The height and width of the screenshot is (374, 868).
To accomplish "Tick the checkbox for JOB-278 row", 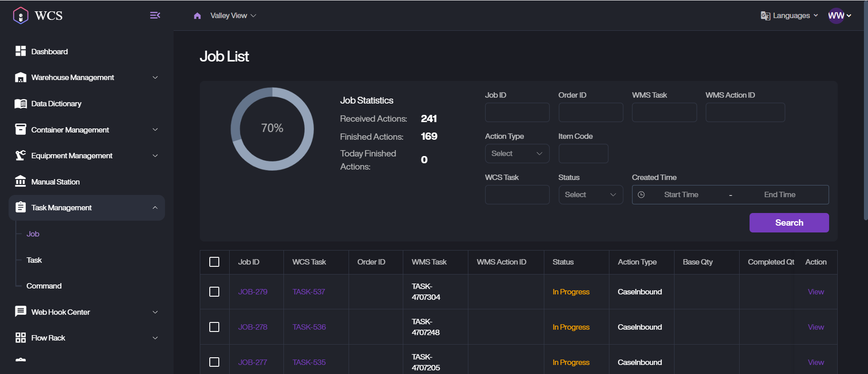I will (x=214, y=327).
